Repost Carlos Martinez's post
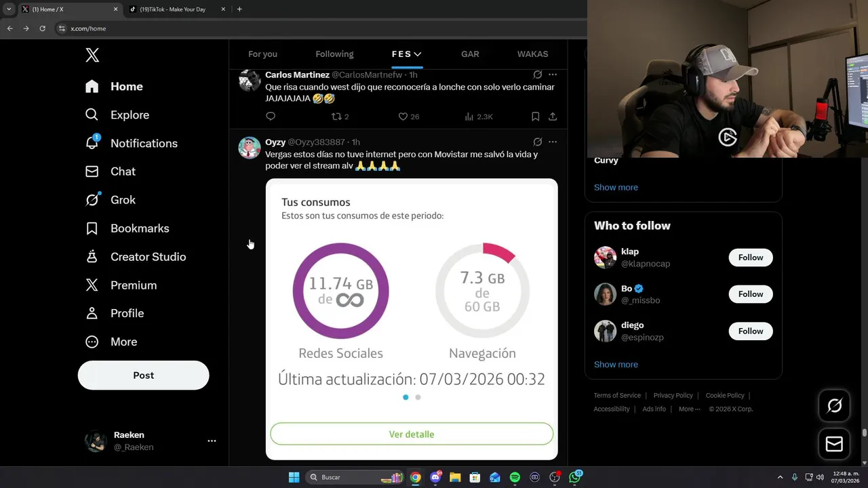The height and width of the screenshot is (488, 868). point(340,117)
